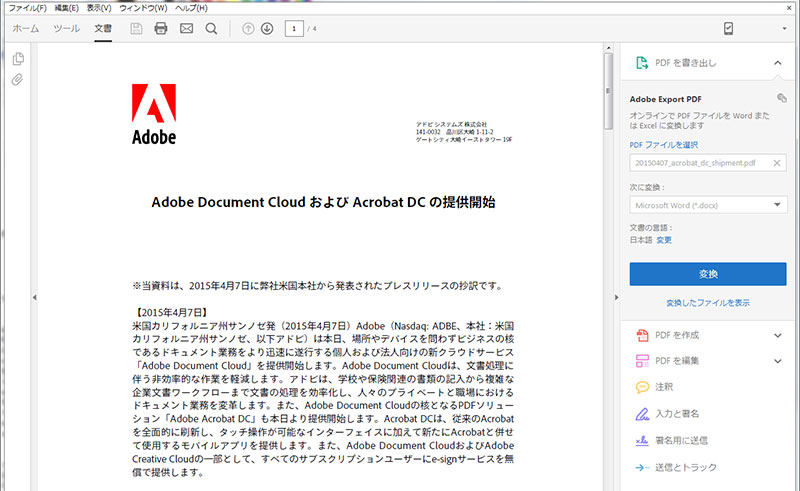Expand the PDF を編集 section

[778, 361]
